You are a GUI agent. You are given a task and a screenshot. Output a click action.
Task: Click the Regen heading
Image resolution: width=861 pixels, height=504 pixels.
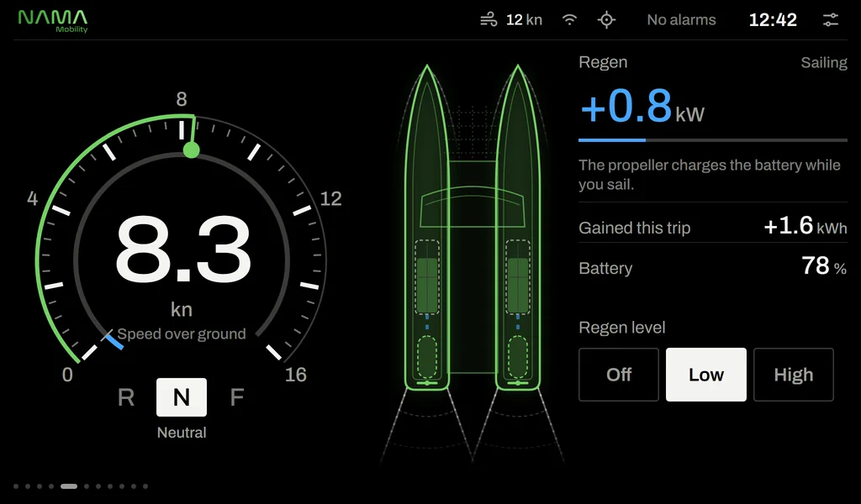click(603, 62)
